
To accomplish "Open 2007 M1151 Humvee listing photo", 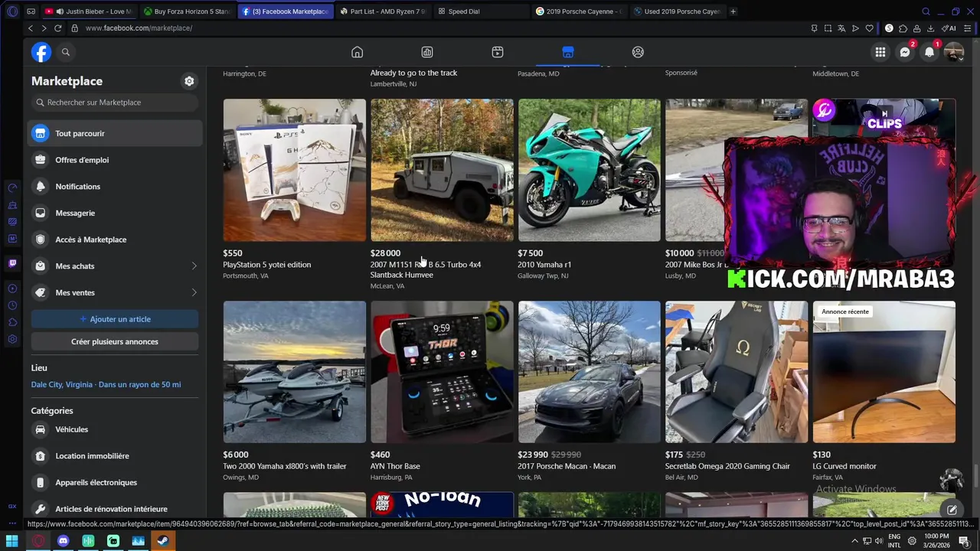I will tap(442, 170).
